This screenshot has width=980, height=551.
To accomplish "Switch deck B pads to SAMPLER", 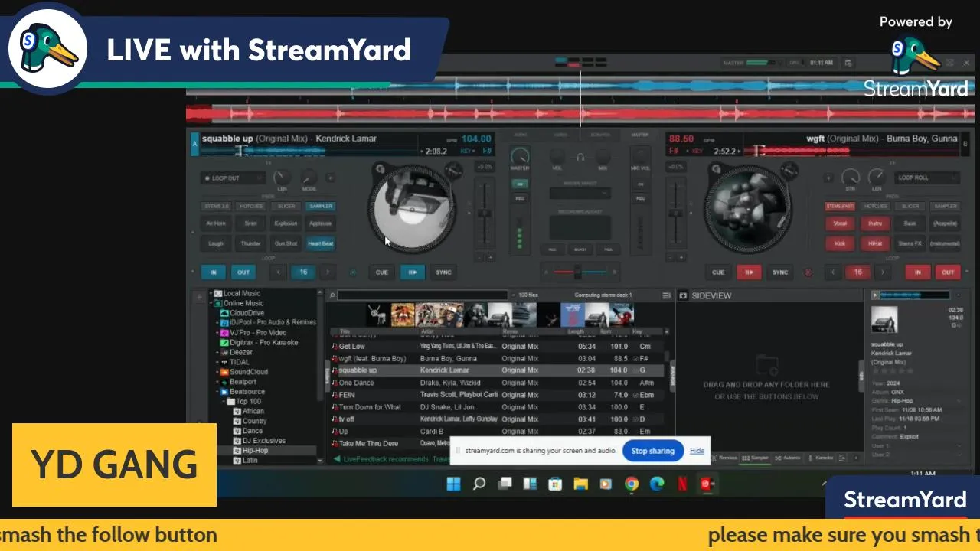I will click(945, 207).
